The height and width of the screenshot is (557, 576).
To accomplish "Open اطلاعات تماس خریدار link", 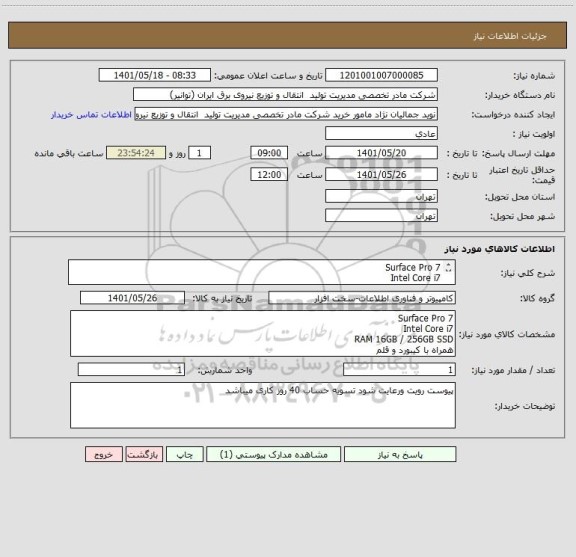I will [91, 115].
